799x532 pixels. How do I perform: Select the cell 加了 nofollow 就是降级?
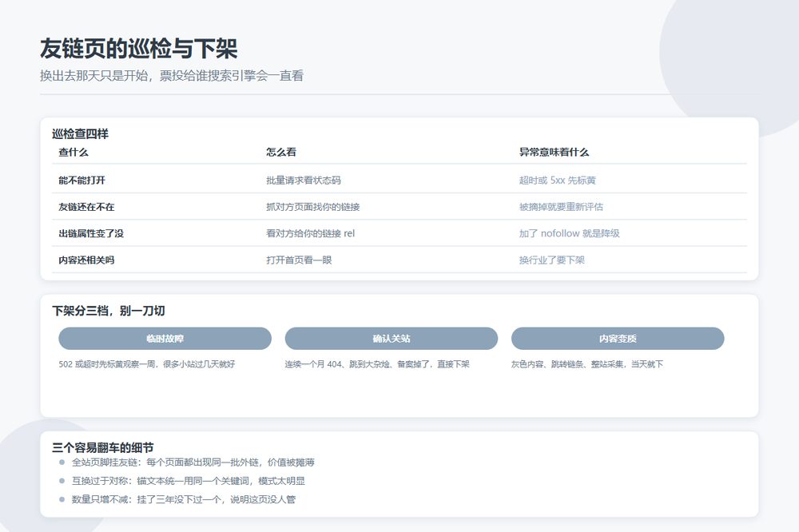click(x=569, y=233)
